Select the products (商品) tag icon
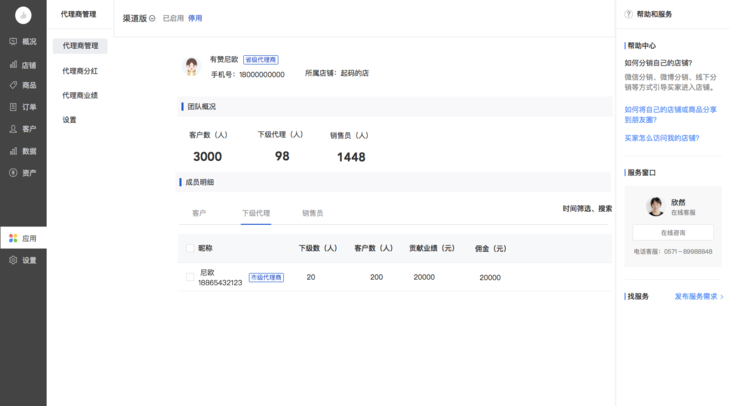 coord(13,85)
